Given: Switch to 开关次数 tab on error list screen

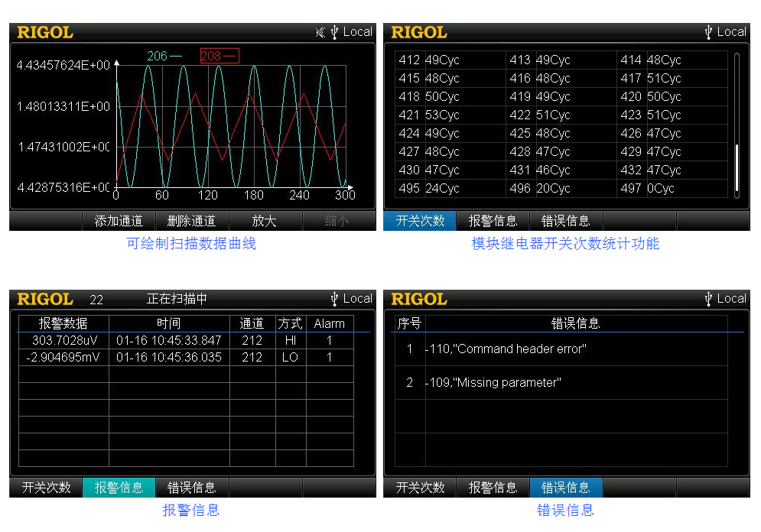Looking at the screenshot, I should [420, 488].
